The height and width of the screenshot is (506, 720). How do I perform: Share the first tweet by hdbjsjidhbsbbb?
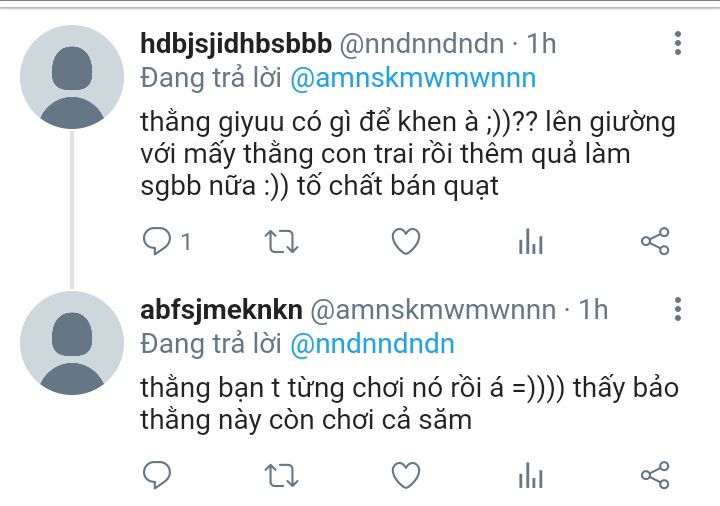(x=655, y=241)
